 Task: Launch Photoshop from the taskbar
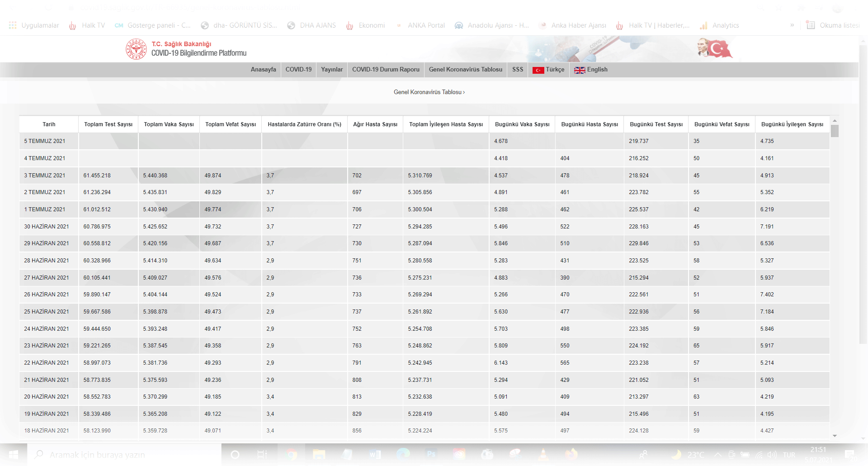click(x=431, y=454)
